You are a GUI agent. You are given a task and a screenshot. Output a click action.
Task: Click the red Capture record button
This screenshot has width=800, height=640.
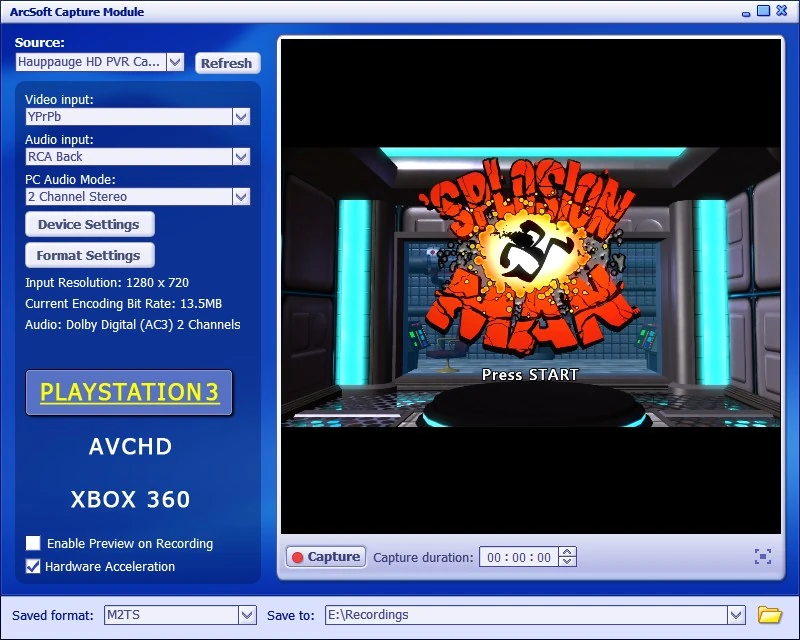(326, 557)
